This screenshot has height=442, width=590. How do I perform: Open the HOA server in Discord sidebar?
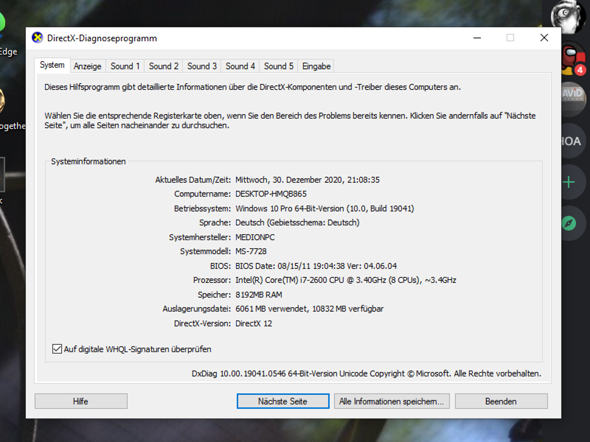[x=573, y=141]
